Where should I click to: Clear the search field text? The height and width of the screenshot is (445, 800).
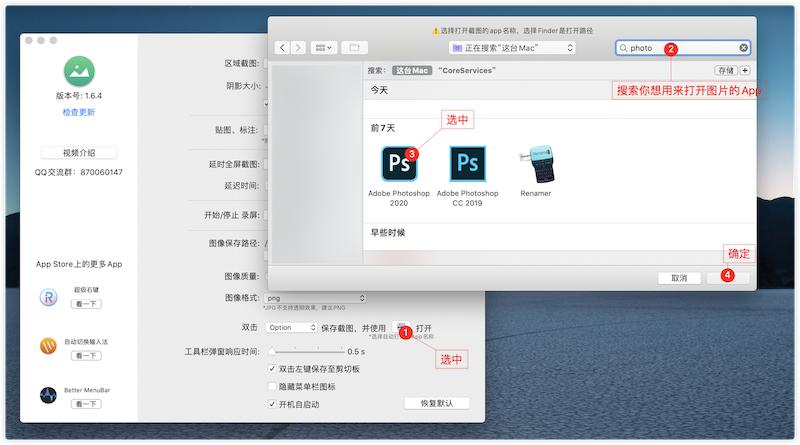click(743, 48)
